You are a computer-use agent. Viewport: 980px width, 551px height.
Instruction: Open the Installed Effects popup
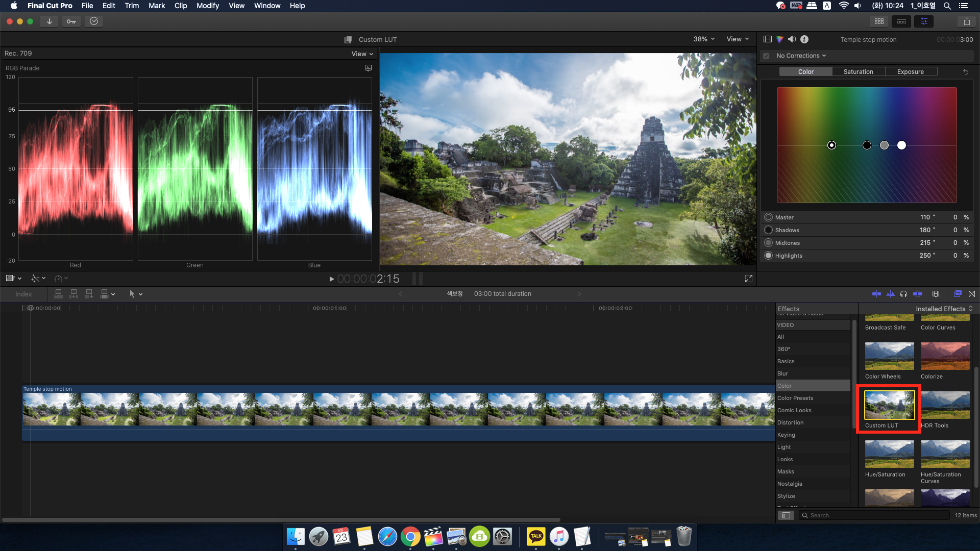click(944, 309)
